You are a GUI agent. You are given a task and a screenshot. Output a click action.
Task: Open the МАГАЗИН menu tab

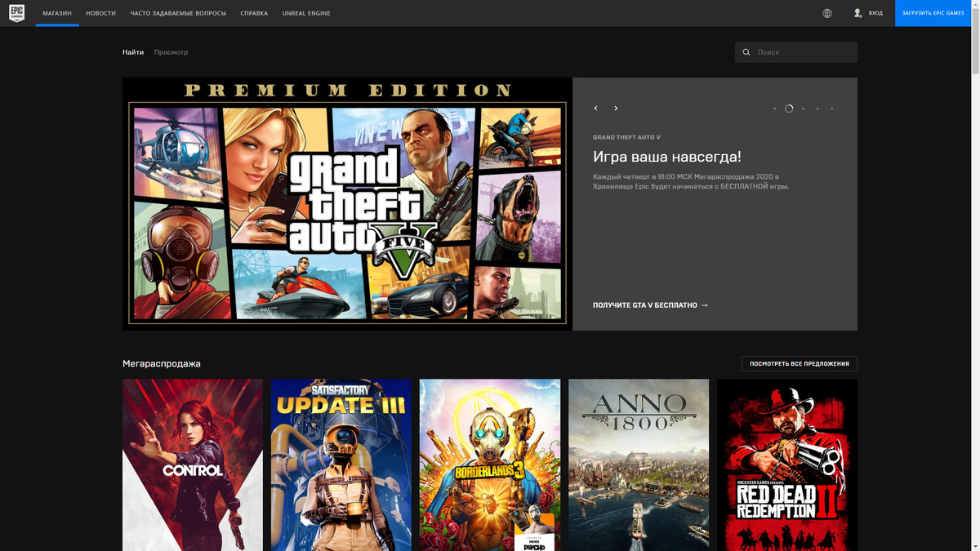click(x=57, y=13)
